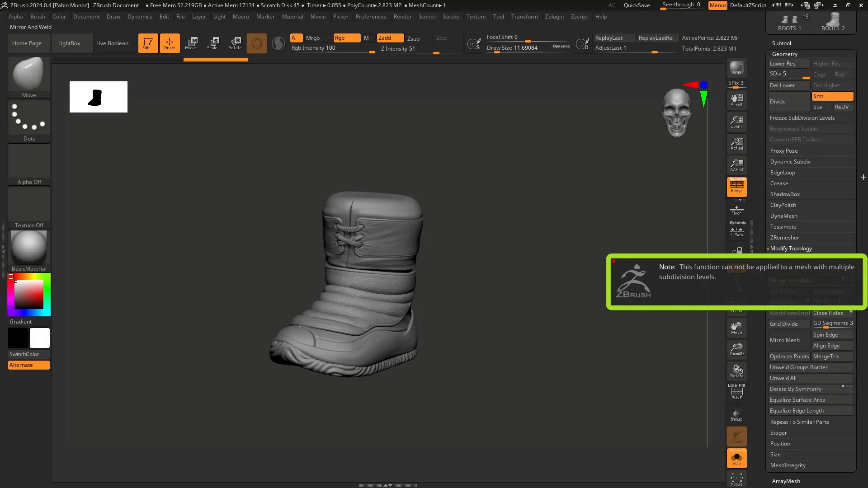Screen dimensions: 868x488
Task: Click the right shelf Rotate view icon
Action: point(736,371)
